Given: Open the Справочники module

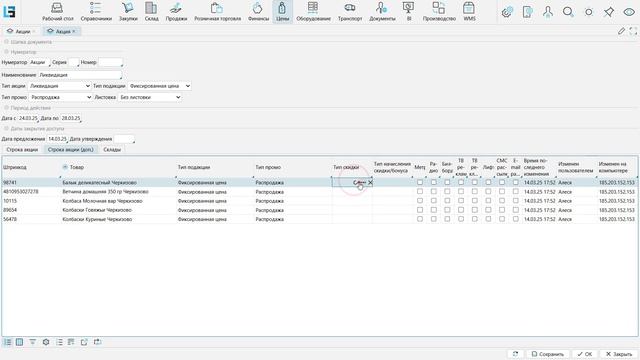Looking at the screenshot, I should pyautogui.click(x=96, y=12).
